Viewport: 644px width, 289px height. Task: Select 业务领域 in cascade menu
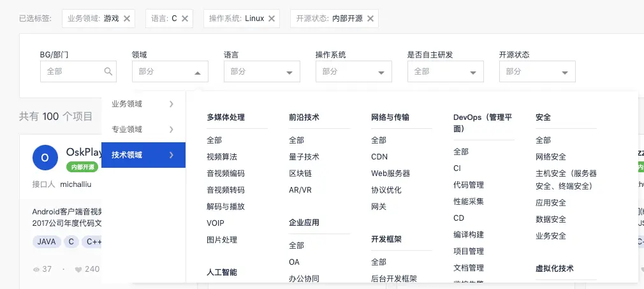[143, 104]
